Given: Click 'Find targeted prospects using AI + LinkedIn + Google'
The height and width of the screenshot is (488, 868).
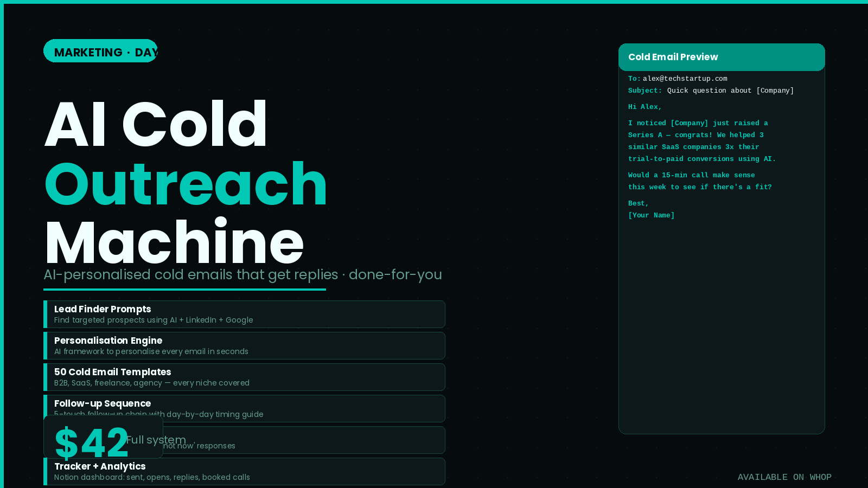Looking at the screenshot, I should (x=154, y=320).
